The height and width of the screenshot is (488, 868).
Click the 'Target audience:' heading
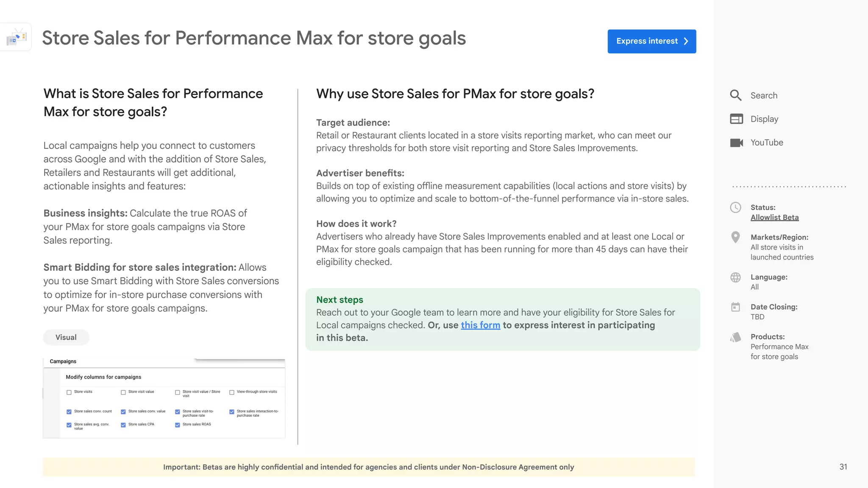pos(353,122)
